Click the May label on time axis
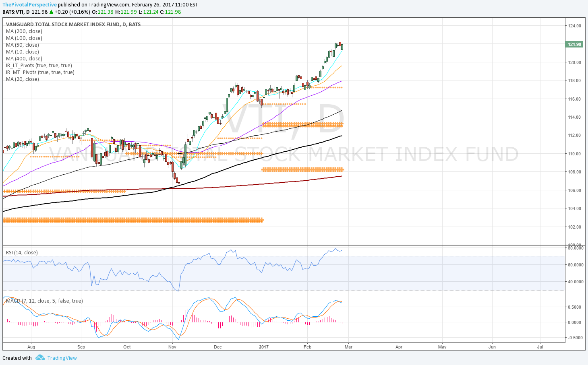Screen dimensions: 588x365 point(442,347)
